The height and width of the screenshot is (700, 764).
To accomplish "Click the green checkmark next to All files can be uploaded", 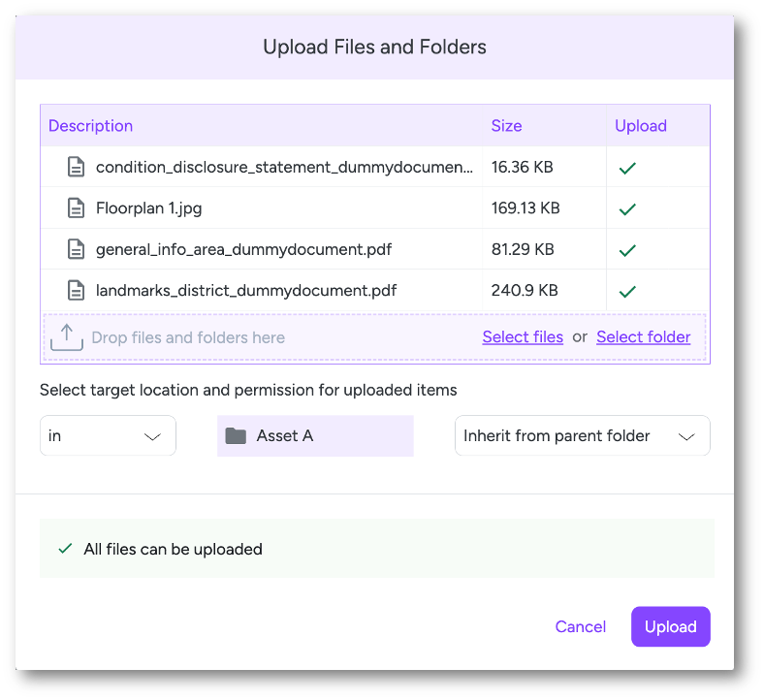I will pyautogui.click(x=65, y=549).
